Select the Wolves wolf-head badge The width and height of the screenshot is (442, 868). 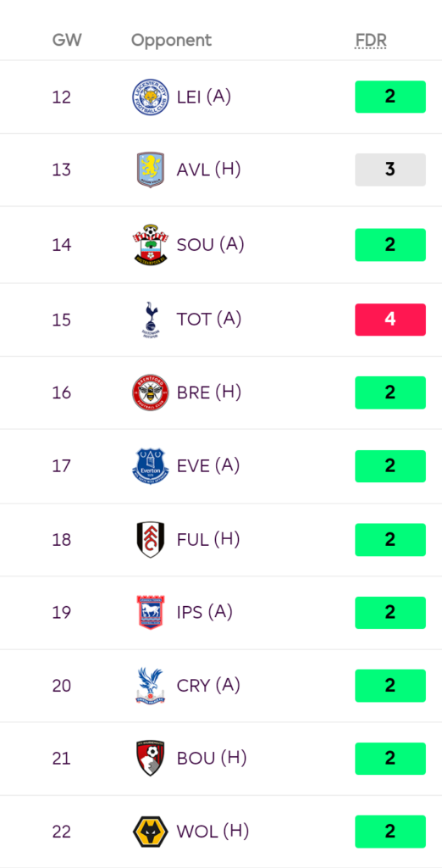click(151, 832)
